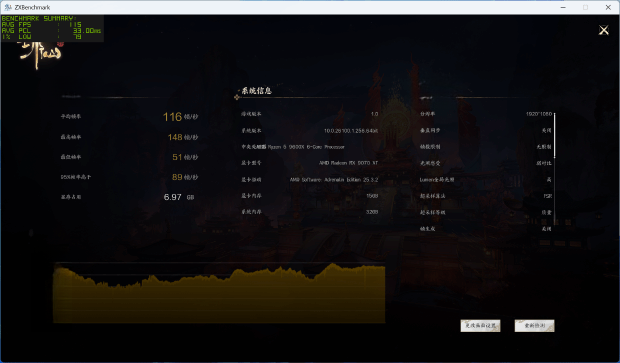Click the 148 maximum frame rate result
This screenshot has height=363, width=620.
(x=175, y=137)
